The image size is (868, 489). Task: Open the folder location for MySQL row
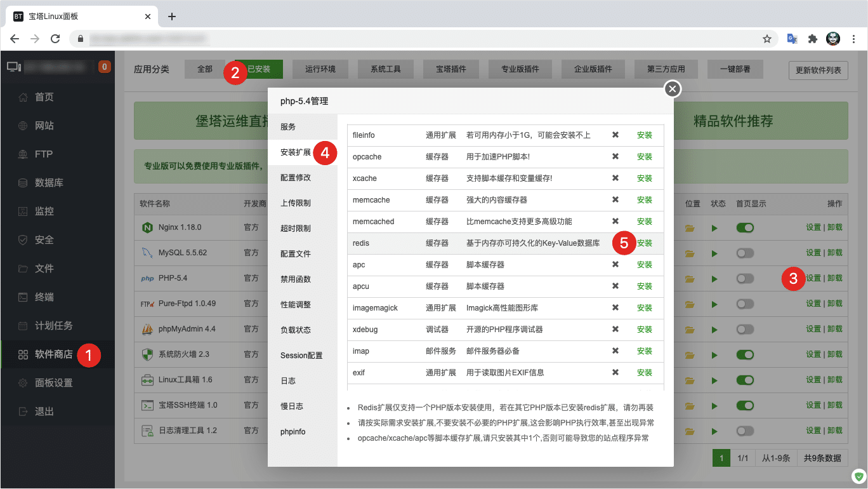690,253
